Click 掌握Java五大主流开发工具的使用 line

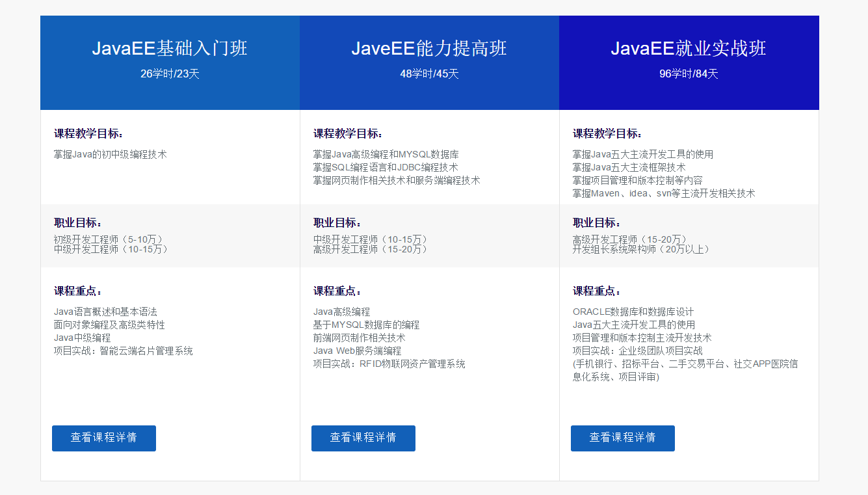[643, 154]
